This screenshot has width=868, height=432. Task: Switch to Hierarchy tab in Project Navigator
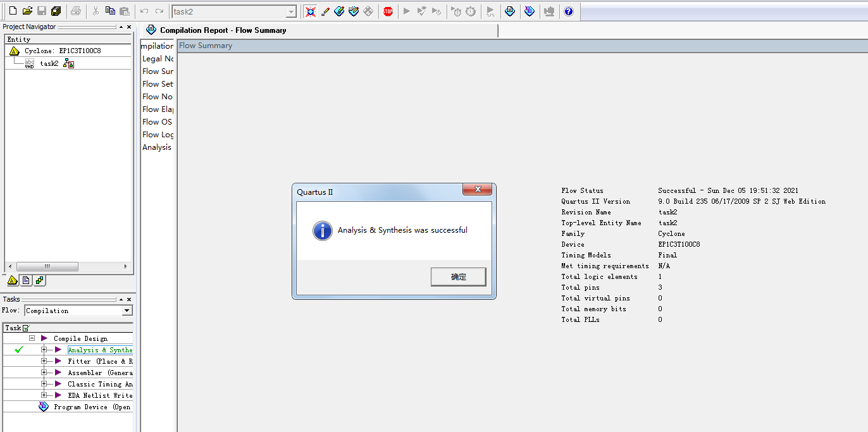[13, 280]
